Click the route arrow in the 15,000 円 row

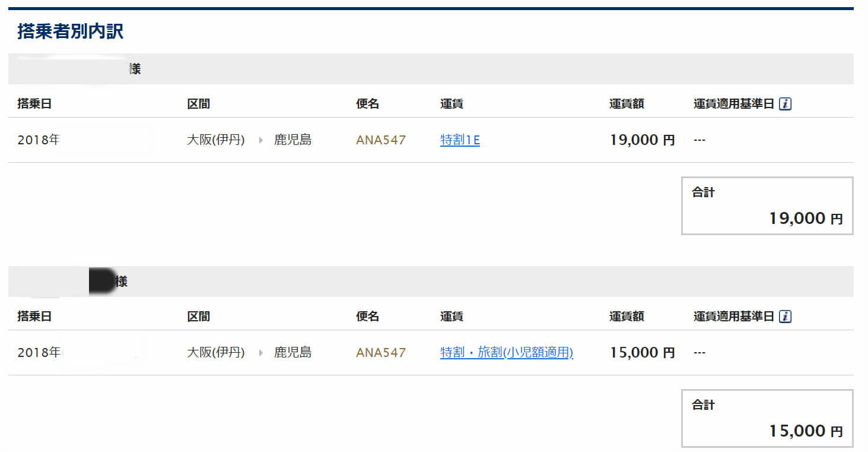(260, 353)
